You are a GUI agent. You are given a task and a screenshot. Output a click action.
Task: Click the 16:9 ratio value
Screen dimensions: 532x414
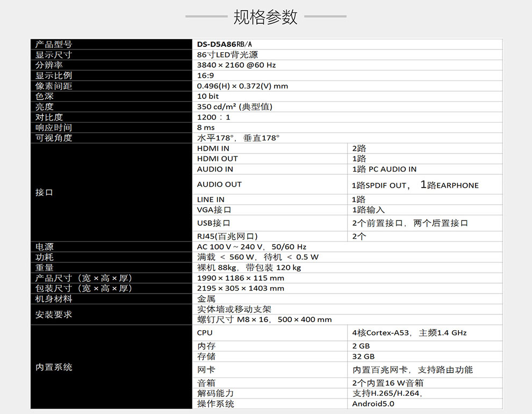[206, 76]
